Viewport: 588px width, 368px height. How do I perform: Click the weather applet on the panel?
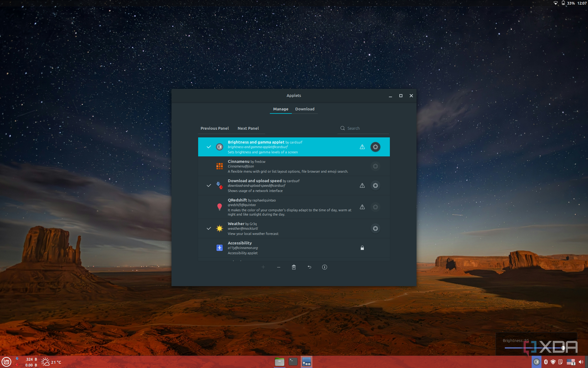pos(51,362)
